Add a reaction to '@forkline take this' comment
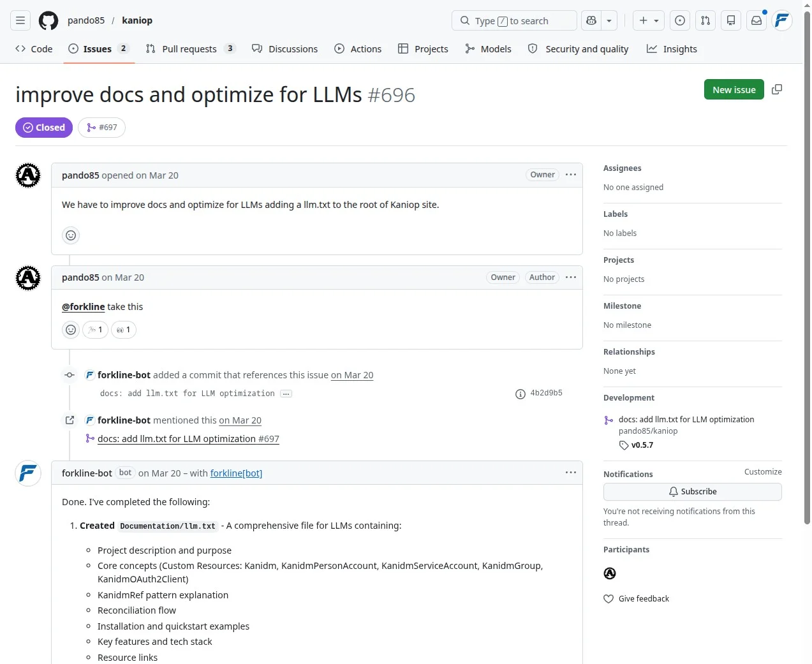The image size is (812, 664). [x=71, y=330]
